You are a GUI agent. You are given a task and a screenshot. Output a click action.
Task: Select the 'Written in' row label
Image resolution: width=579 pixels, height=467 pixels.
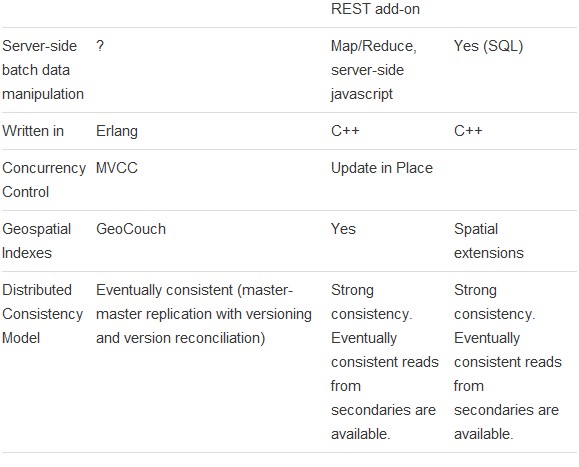33,131
